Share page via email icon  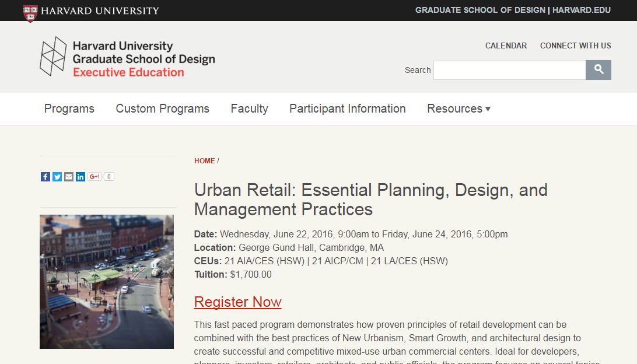click(x=69, y=177)
